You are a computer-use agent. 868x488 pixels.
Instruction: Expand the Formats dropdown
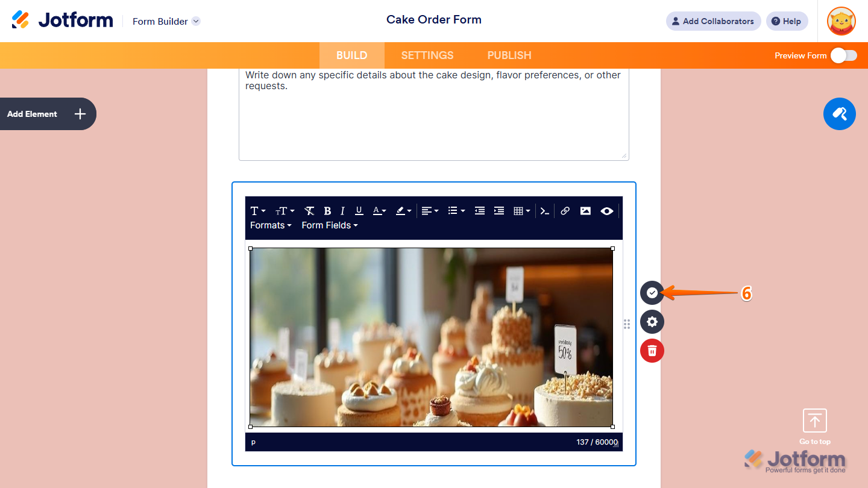click(271, 225)
